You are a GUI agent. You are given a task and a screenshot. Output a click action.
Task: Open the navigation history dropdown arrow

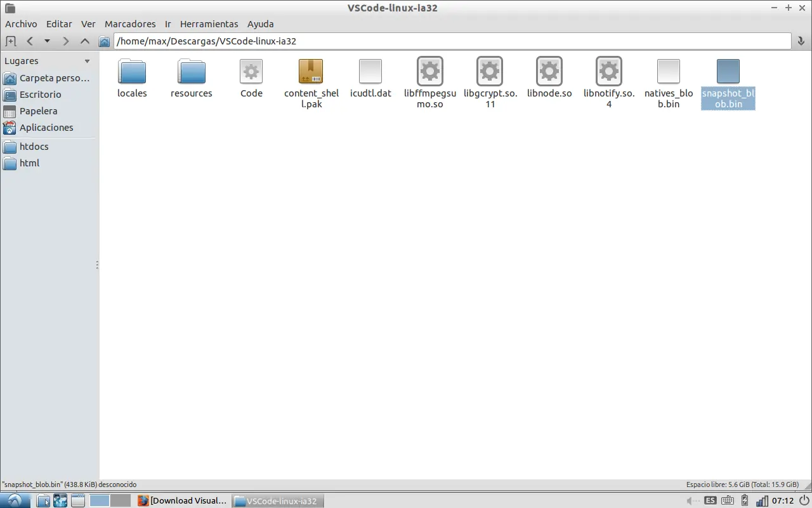point(47,41)
